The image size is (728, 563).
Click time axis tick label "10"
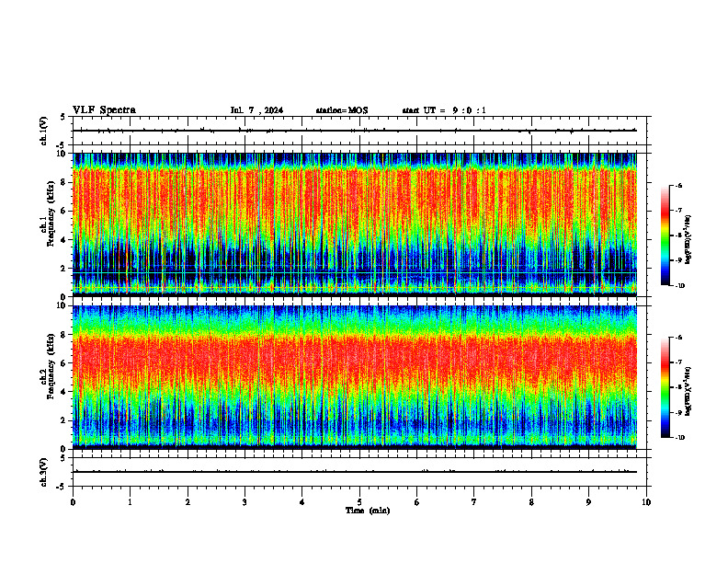646,501
